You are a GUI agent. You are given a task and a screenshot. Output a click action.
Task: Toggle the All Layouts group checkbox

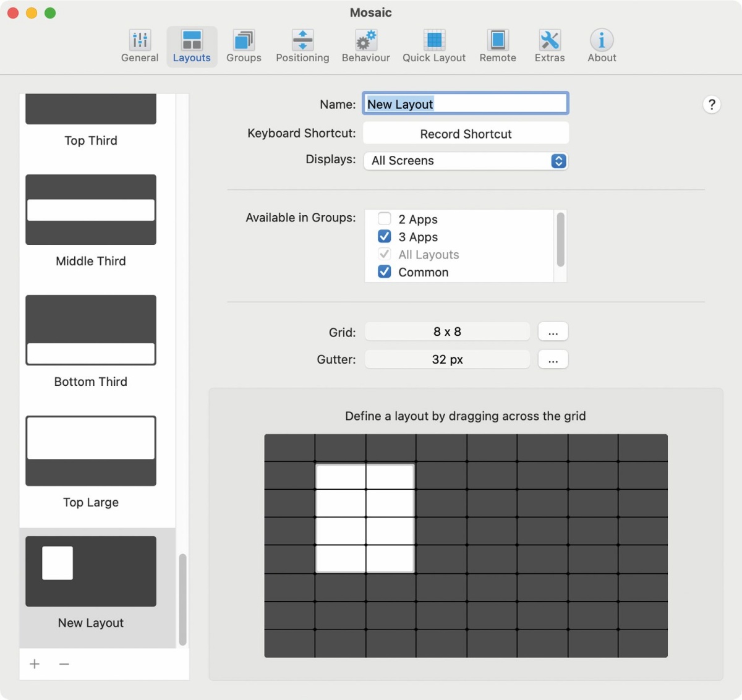[x=385, y=254]
